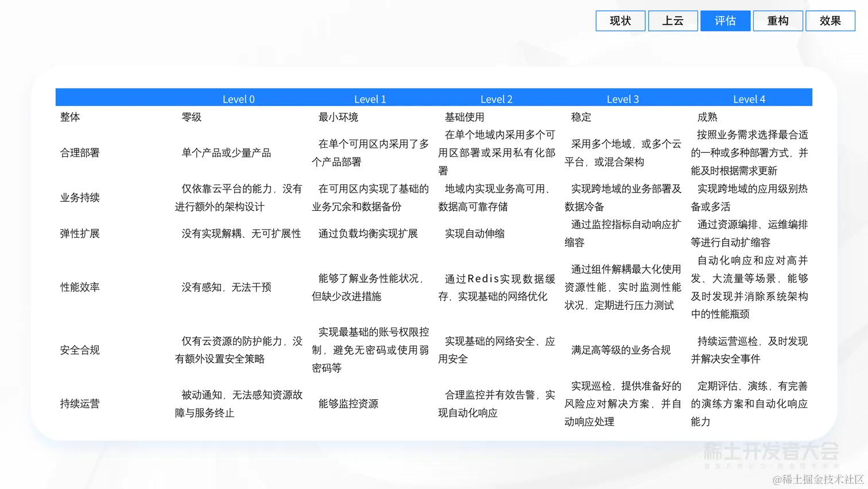Go to the 重构 tab
Screen dimensions: 868x489
pyautogui.click(x=778, y=21)
